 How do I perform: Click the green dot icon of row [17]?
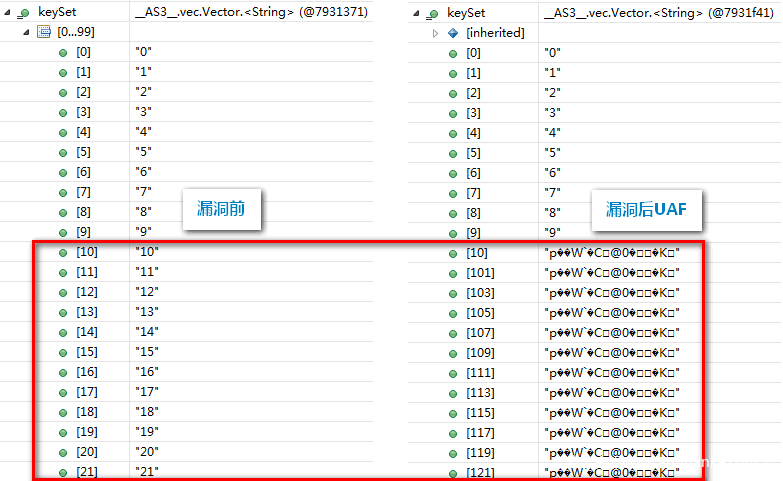pyautogui.click(x=63, y=393)
